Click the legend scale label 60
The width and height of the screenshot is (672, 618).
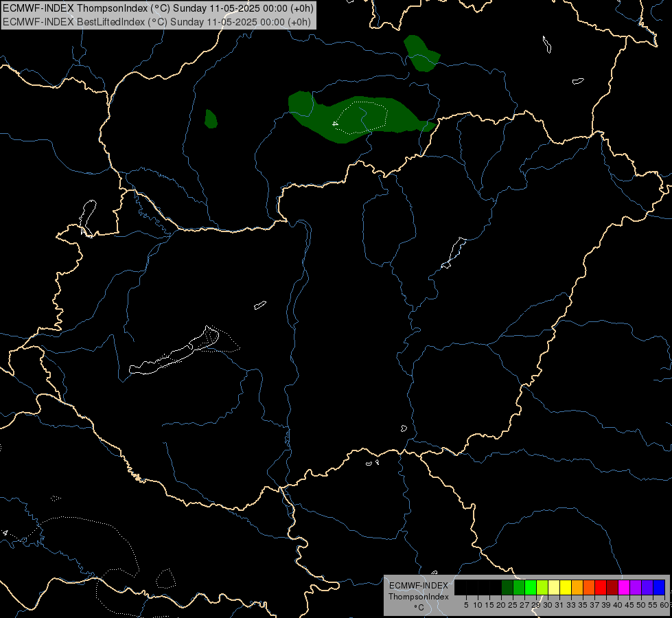(664, 605)
